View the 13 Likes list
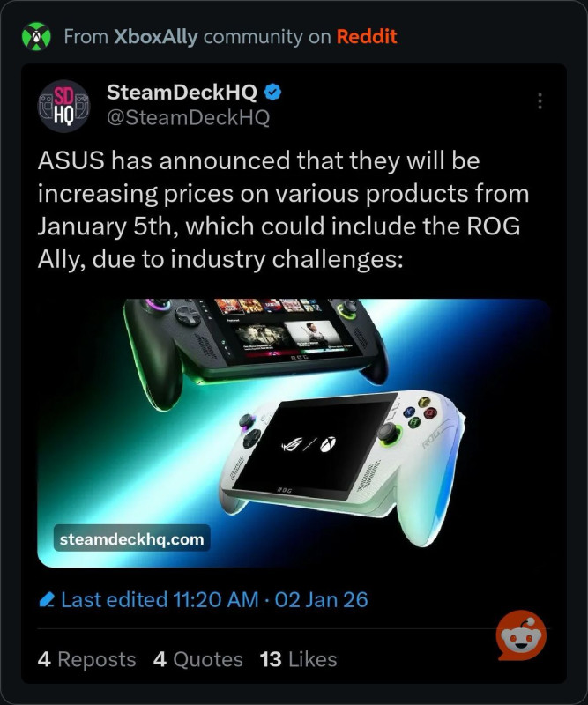 (298, 659)
